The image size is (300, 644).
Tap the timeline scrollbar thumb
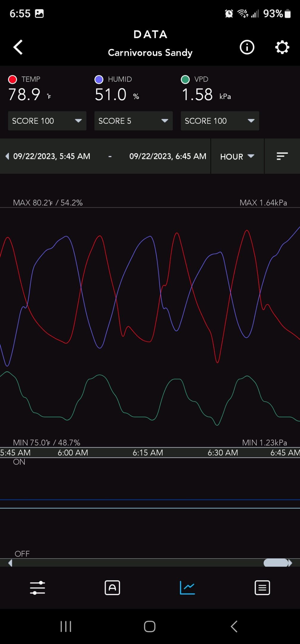(276, 563)
